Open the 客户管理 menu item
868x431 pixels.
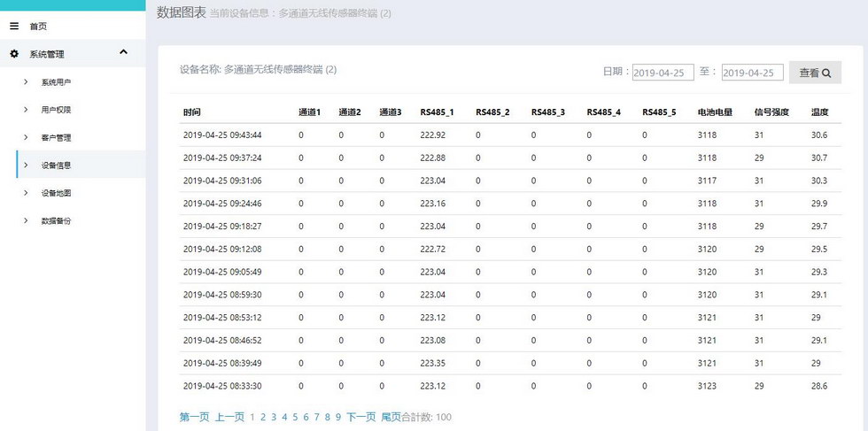pos(56,137)
